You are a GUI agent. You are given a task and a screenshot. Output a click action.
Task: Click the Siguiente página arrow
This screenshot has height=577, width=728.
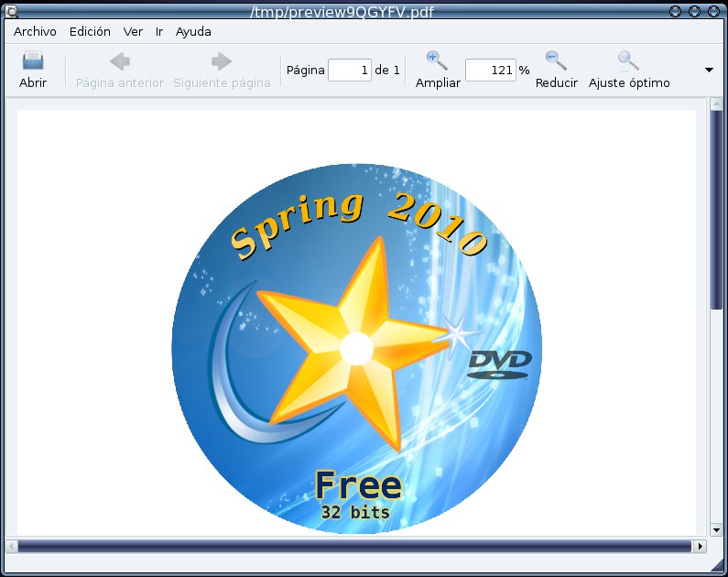click(x=222, y=61)
